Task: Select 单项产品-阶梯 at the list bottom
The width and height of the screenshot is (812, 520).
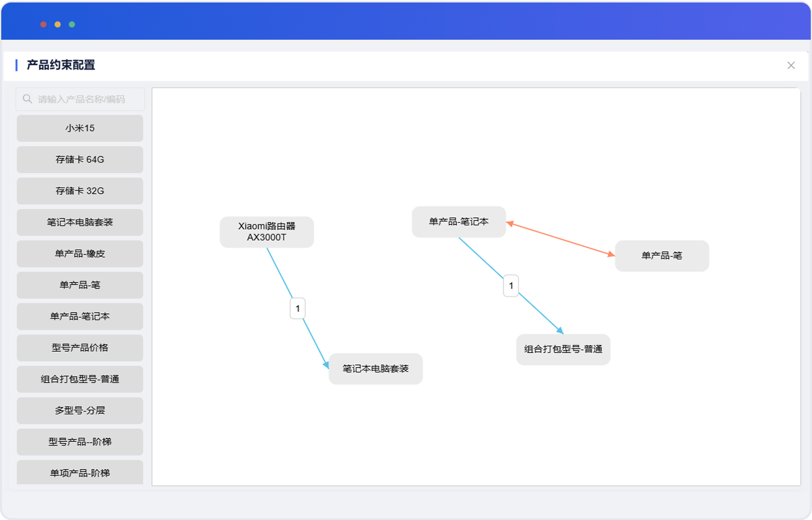Action: click(x=79, y=473)
